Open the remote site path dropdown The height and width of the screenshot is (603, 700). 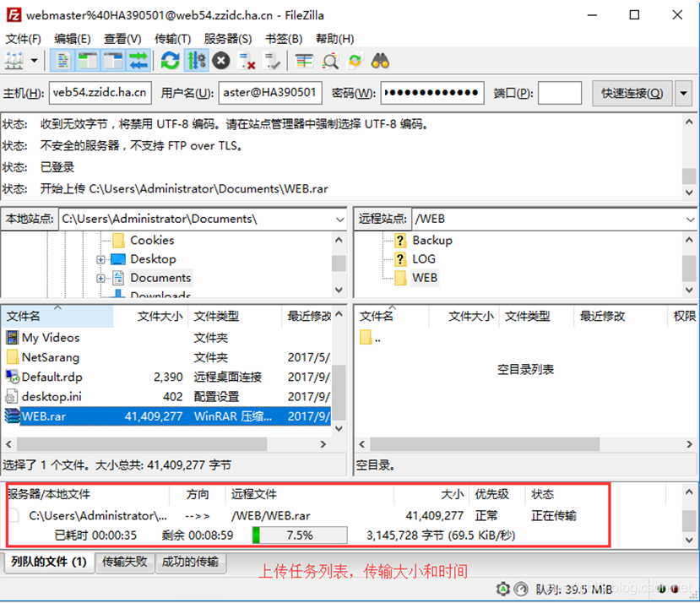click(x=690, y=219)
